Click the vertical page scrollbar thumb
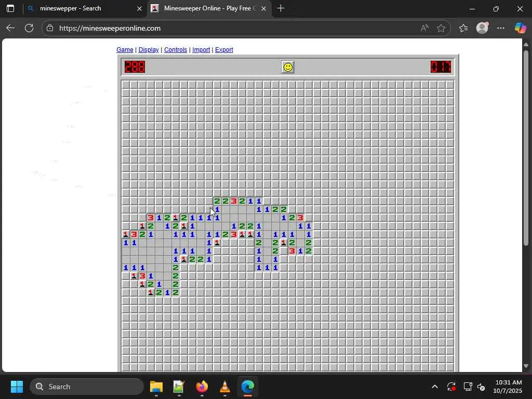The image size is (532, 399). (x=526, y=148)
